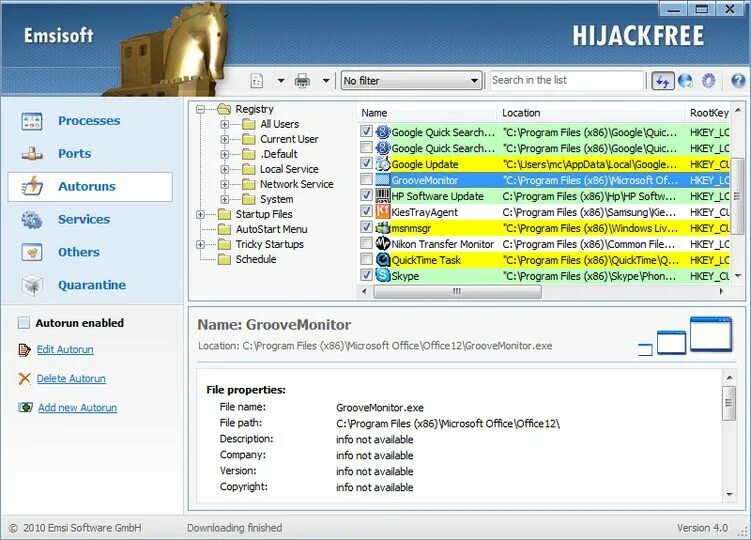Open the help question mark icon

[x=738, y=80]
